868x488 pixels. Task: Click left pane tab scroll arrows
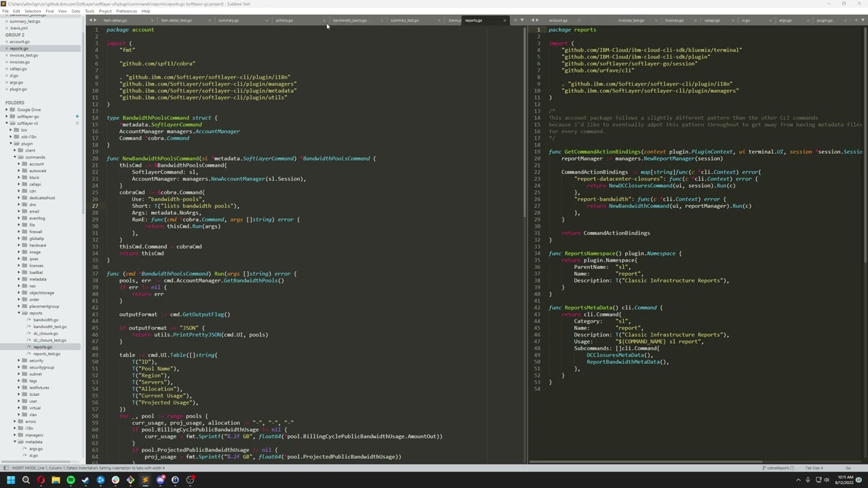coord(92,20)
